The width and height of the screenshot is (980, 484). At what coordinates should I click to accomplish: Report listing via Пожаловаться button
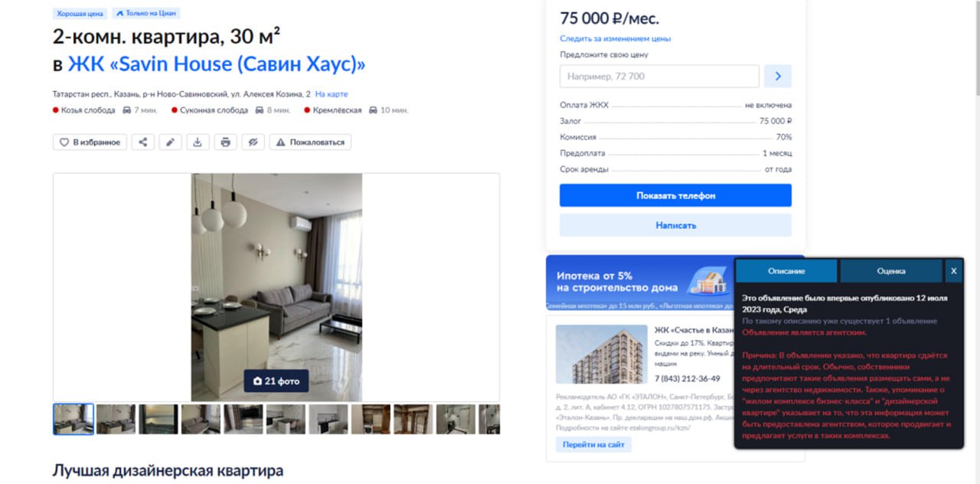[310, 142]
